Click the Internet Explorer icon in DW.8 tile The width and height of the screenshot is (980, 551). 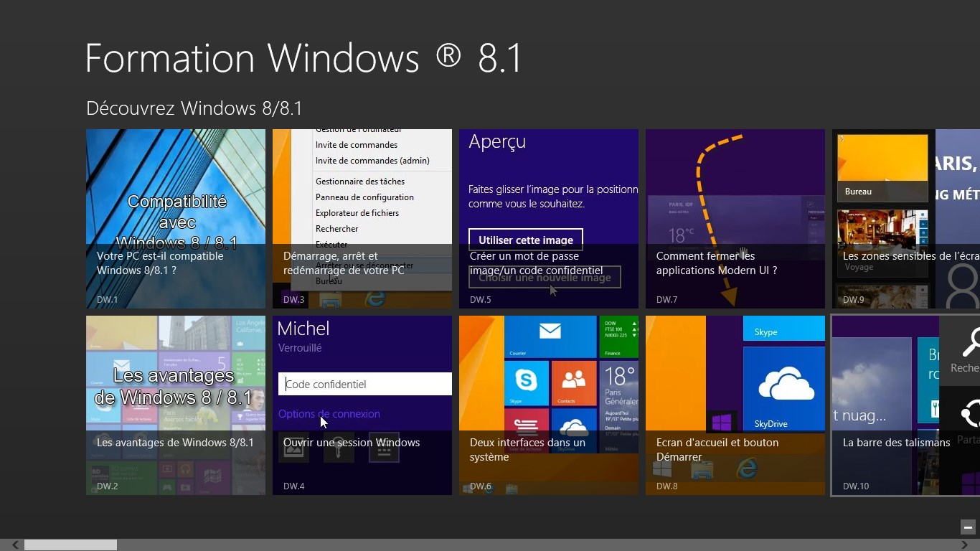[x=746, y=468]
